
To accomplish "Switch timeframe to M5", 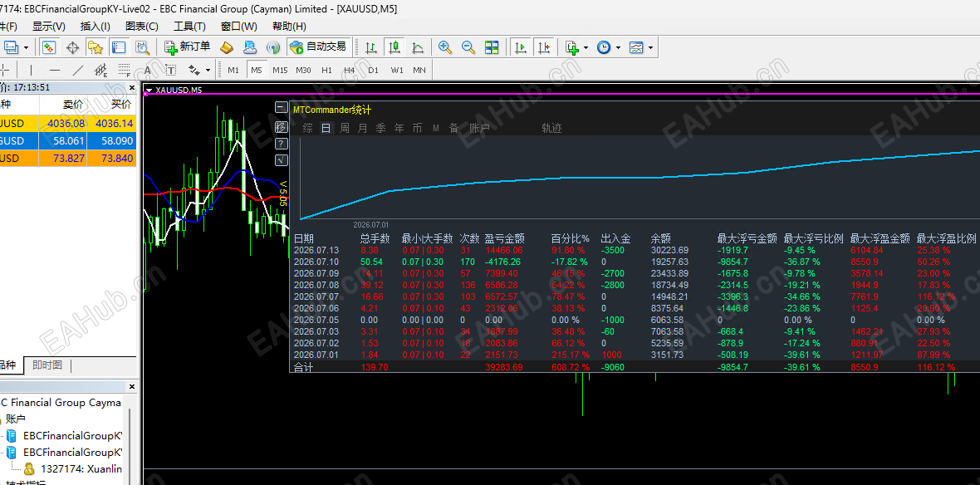I will pos(257,70).
